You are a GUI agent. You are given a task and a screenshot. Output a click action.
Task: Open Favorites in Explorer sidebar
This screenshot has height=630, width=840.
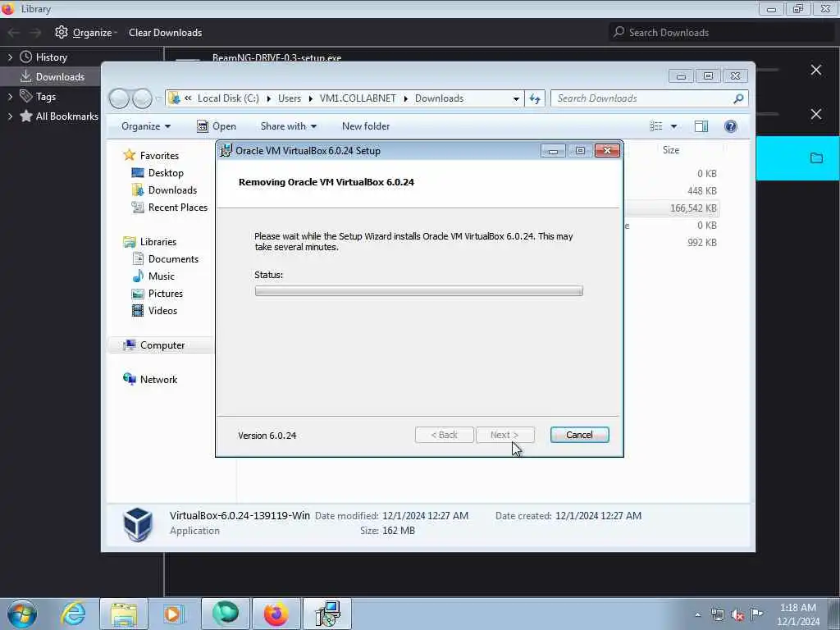click(x=159, y=155)
